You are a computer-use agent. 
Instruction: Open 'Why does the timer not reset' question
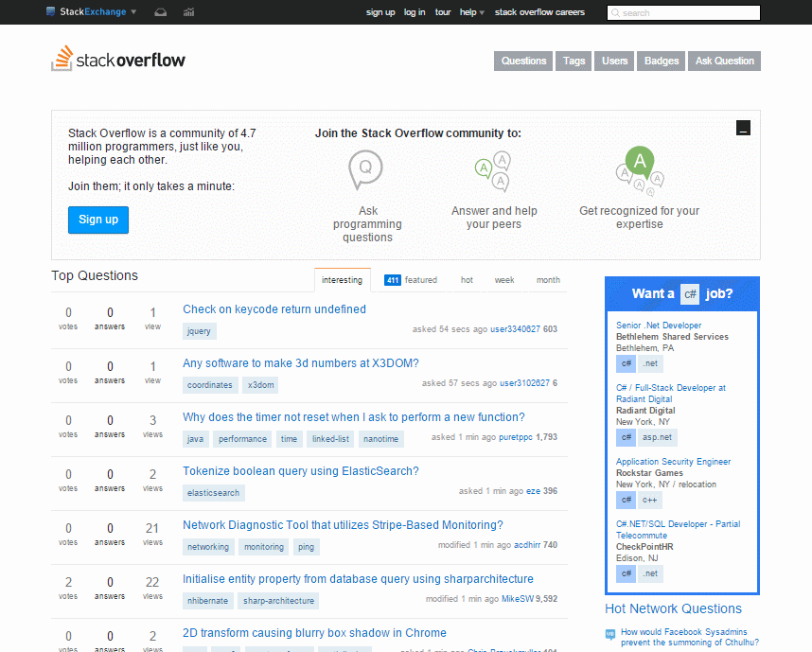coord(354,417)
